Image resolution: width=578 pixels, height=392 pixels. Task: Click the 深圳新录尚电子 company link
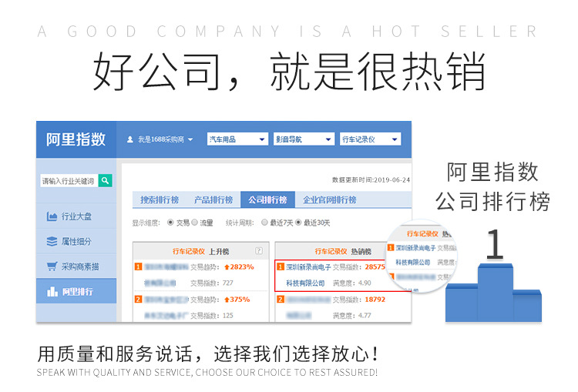308,267
